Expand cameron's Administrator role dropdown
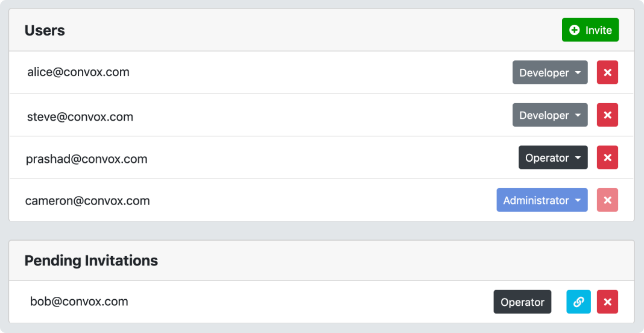The image size is (644, 333). (x=542, y=200)
